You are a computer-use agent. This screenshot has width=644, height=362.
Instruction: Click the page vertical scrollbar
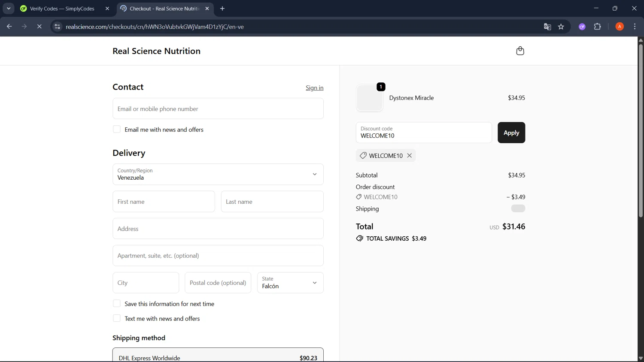pos(641,131)
